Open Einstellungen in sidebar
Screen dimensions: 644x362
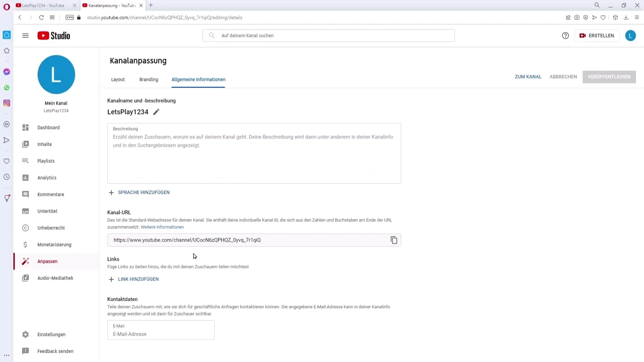[x=51, y=334]
